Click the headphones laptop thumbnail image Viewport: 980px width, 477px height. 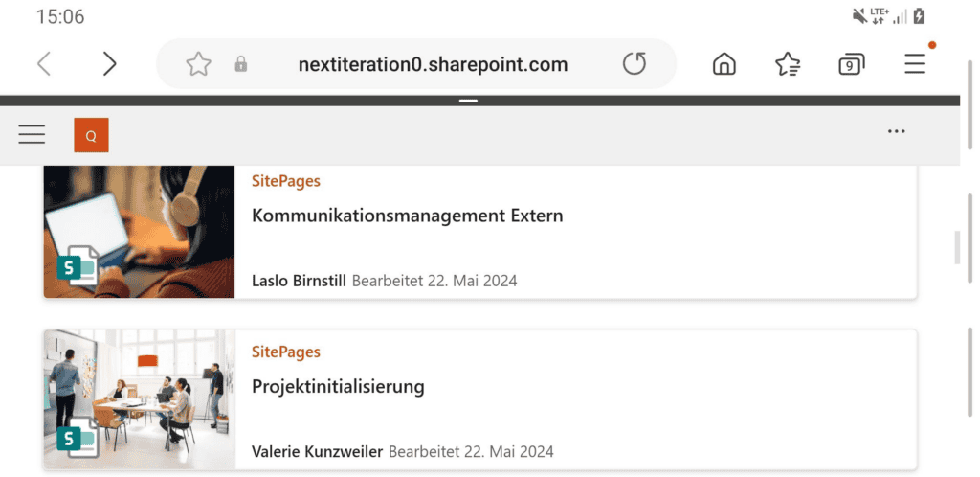139,231
